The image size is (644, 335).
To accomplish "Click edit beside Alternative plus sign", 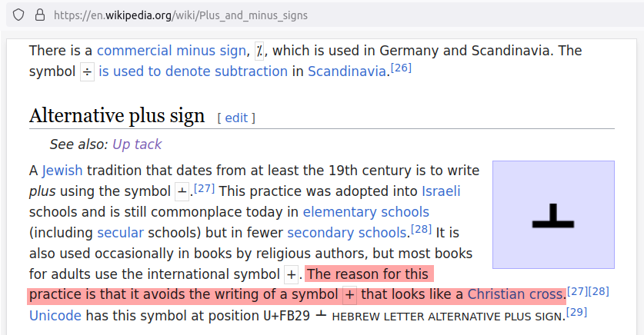I will point(236,118).
